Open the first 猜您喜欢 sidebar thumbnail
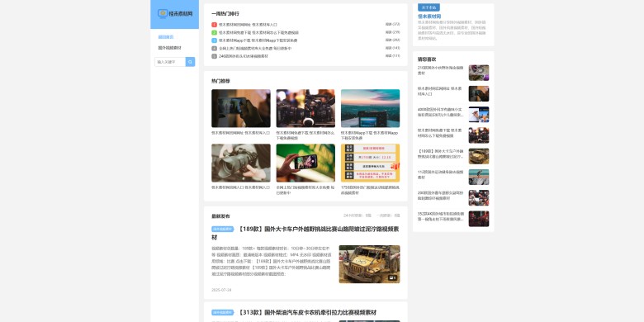Screen dimensions: 644x322 (x=479, y=73)
